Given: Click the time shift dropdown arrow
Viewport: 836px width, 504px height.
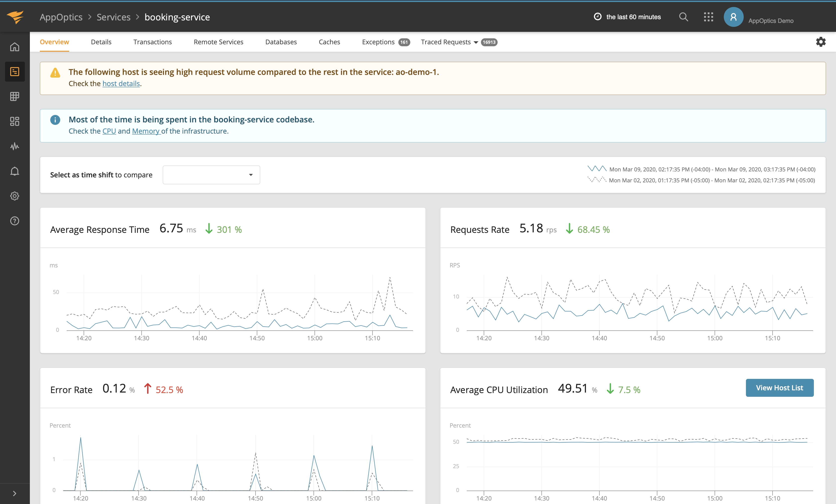Looking at the screenshot, I should pos(251,175).
